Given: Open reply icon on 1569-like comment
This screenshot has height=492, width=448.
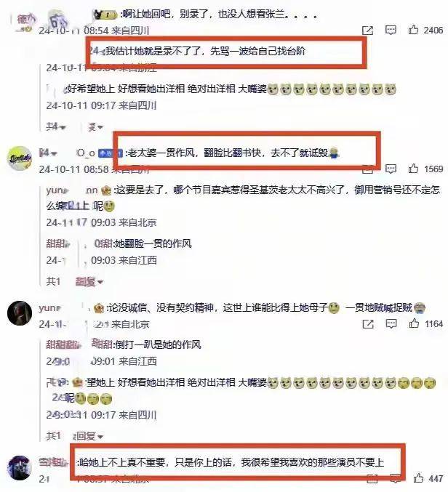Looking at the screenshot, I should pos(391,169).
